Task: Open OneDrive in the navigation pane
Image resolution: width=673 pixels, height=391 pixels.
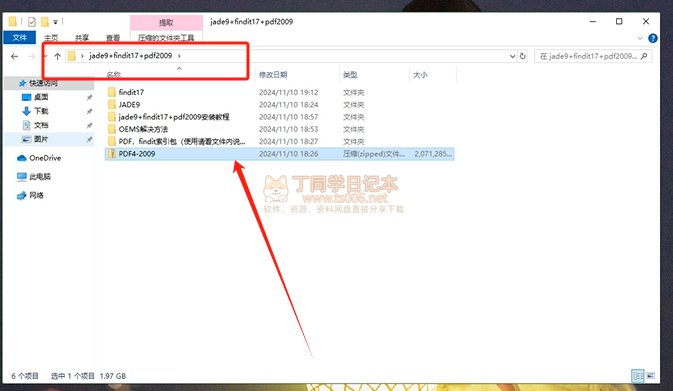Action: point(45,158)
